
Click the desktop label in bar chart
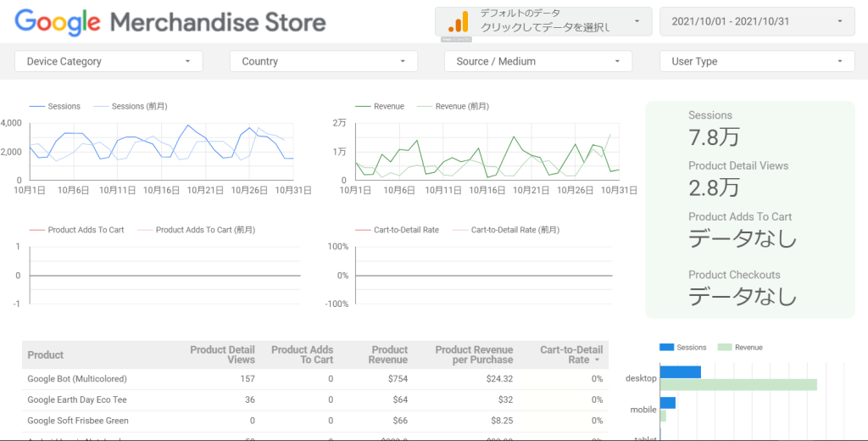[641, 379]
